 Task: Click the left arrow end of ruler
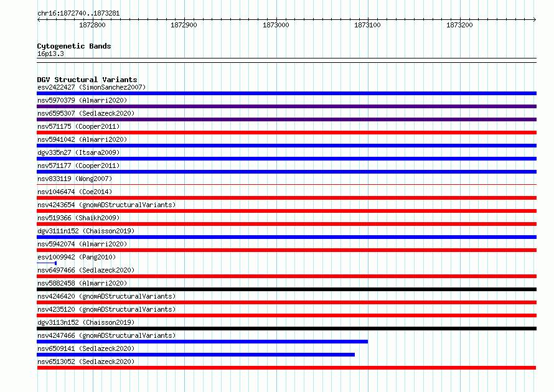click(x=39, y=19)
